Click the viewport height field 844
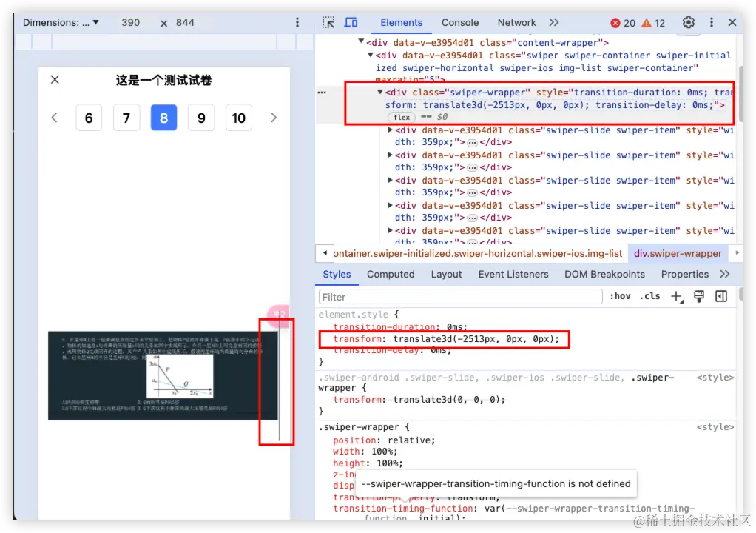This screenshot has width=756, height=533. (185, 23)
